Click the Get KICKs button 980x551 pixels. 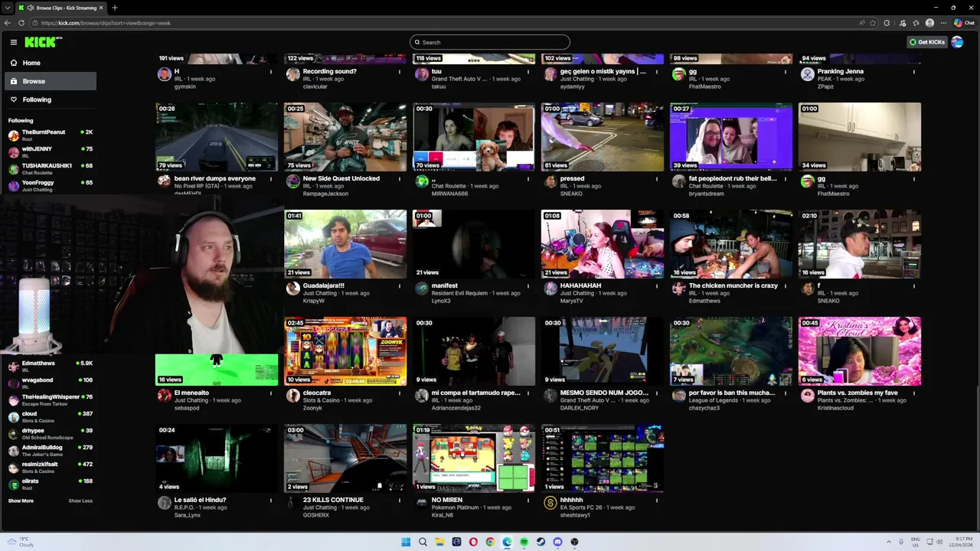[927, 42]
